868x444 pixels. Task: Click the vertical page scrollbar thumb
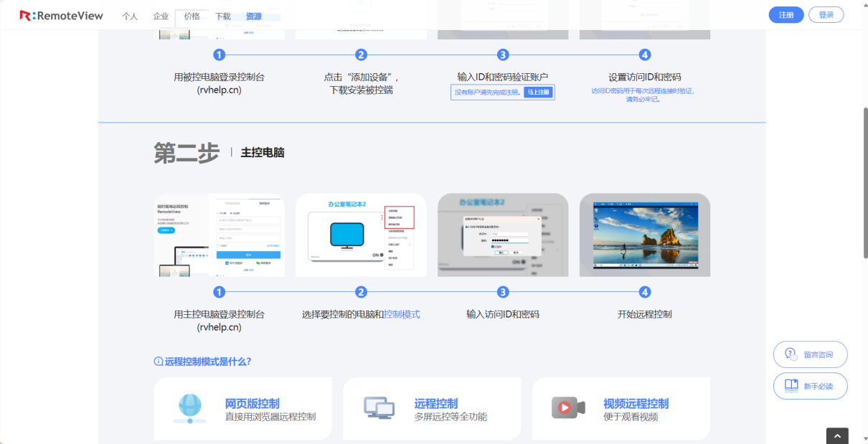(864, 183)
